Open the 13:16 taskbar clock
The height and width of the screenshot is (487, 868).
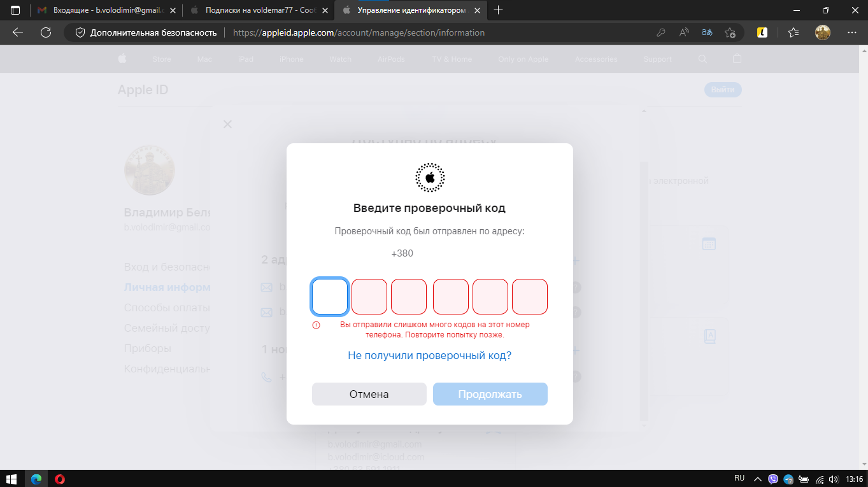click(854, 479)
